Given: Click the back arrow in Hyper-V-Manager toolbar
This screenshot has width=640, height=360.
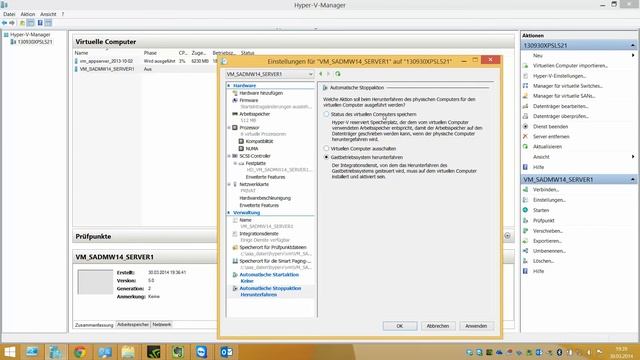Looking at the screenshot, I should (x=4, y=23).
